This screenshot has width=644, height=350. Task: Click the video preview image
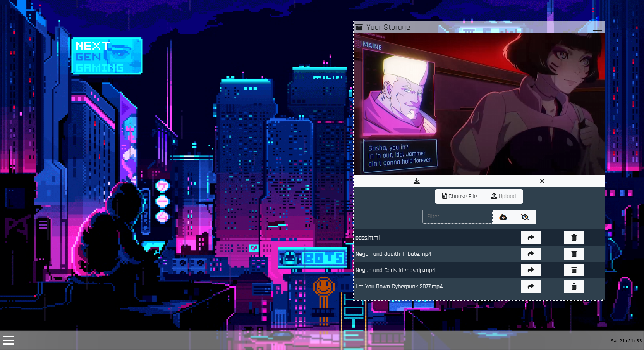click(479, 104)
